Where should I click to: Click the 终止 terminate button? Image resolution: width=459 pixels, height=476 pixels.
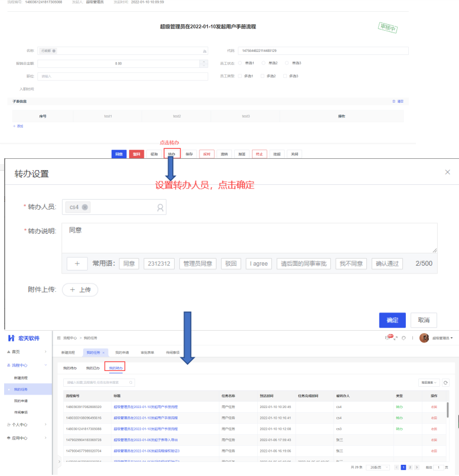(259, 154)
